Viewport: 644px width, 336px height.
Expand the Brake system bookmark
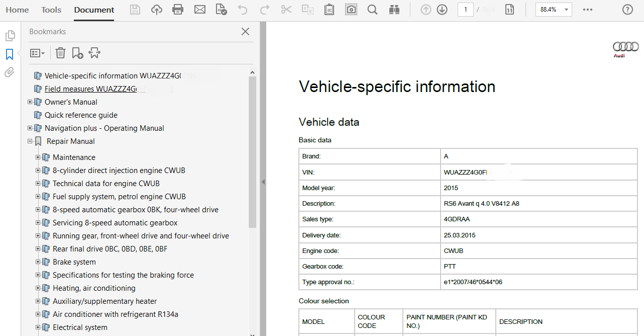pos(38,262)
